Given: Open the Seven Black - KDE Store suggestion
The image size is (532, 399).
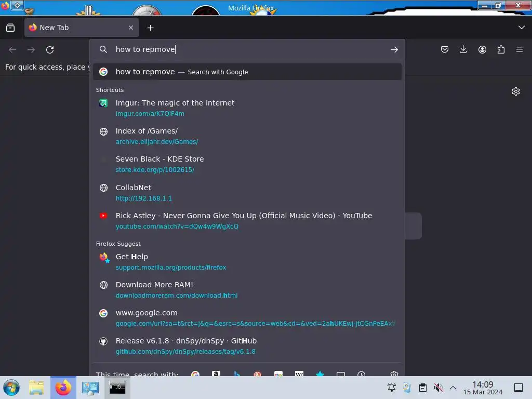Looking at the screenshot, I should (247, 164).
